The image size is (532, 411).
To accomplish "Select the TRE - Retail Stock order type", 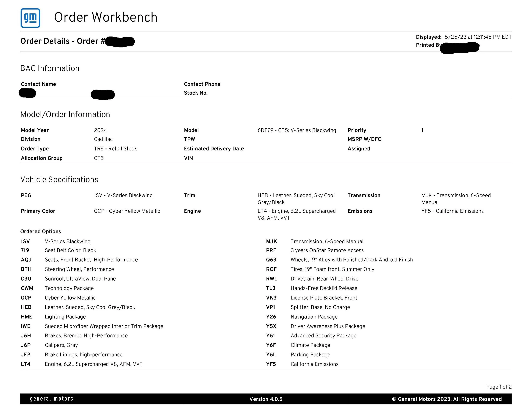I will (115, 149).
